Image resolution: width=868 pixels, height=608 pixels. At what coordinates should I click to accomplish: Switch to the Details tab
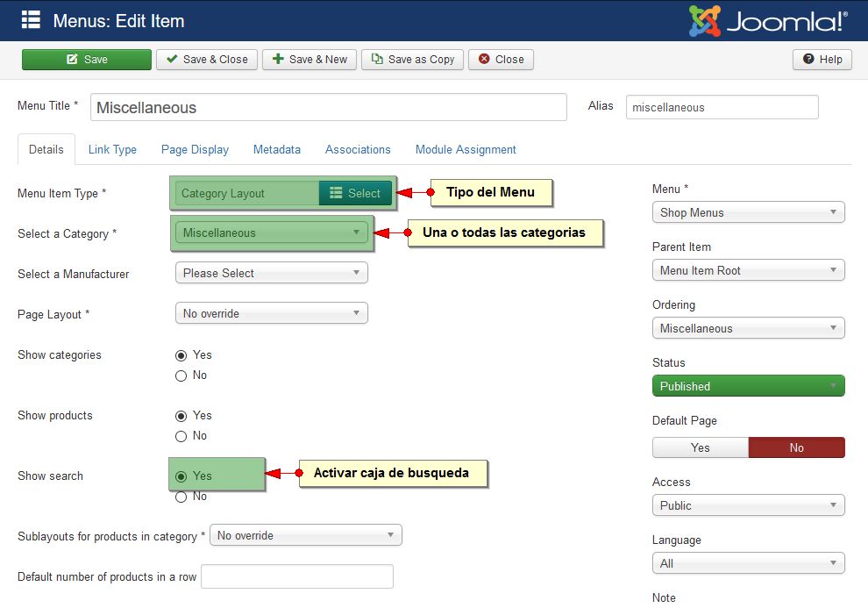46,149
